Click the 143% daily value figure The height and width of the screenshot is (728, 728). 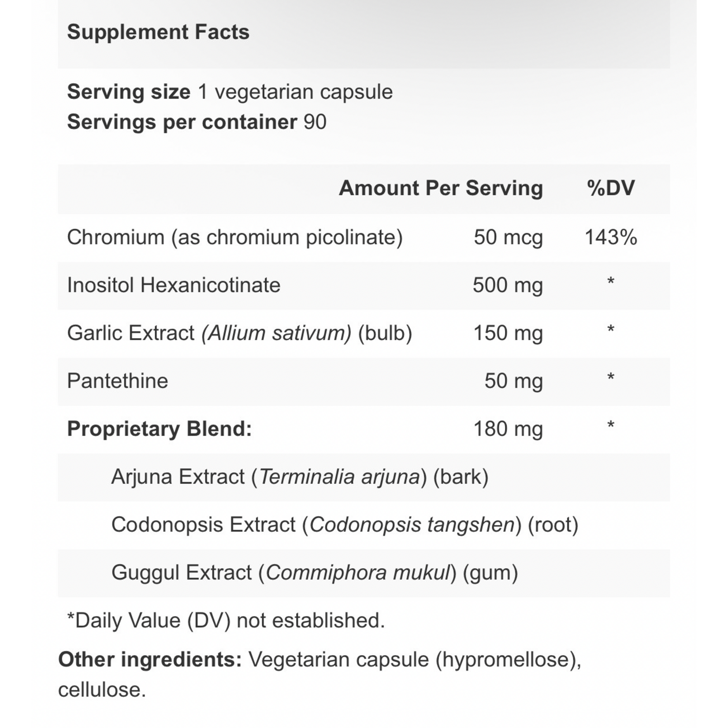click(x=610, y=238)
